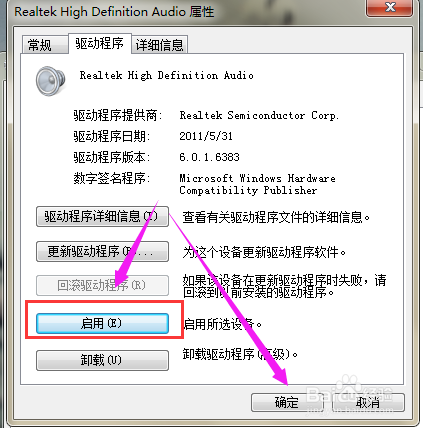Open 驱动程序详细信息 button
The image size is (423, 428).
tap(102, 217)
